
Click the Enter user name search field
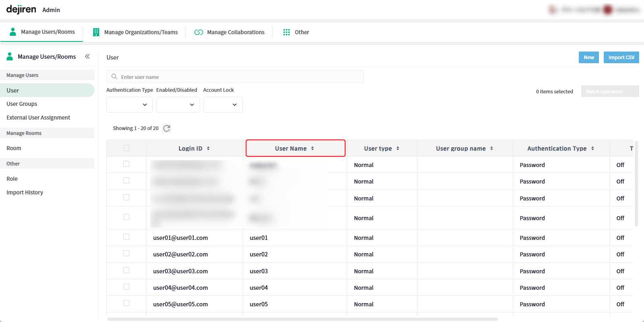237,77
